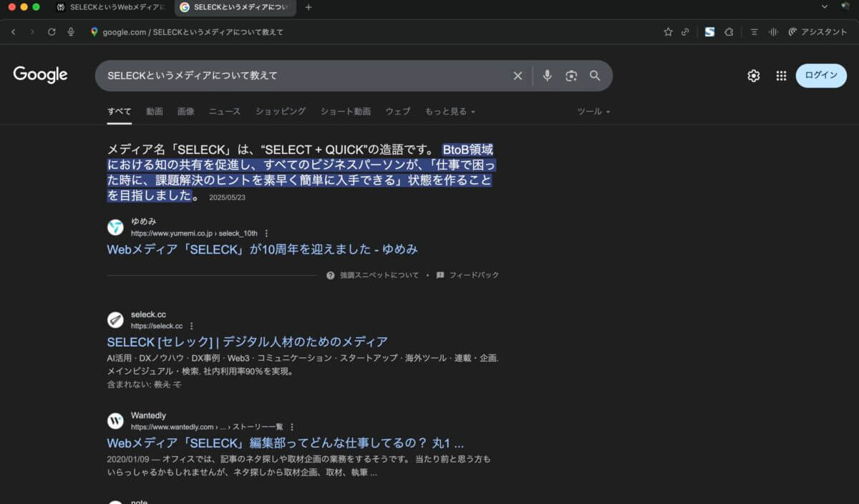Click the browser forward arrow
The width and height of the screenshot is (859, 504).
click(32, 32)
